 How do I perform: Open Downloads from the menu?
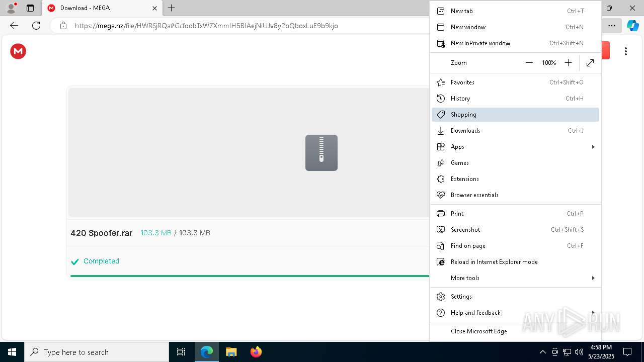(x=515, y=131)
